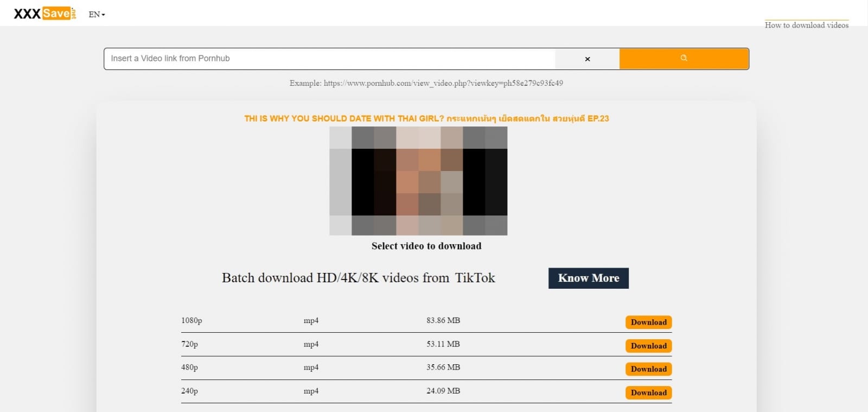Viewport: 868px width, 412px height.
Task: Clear the input with the X button
Action: pos(588,59)
